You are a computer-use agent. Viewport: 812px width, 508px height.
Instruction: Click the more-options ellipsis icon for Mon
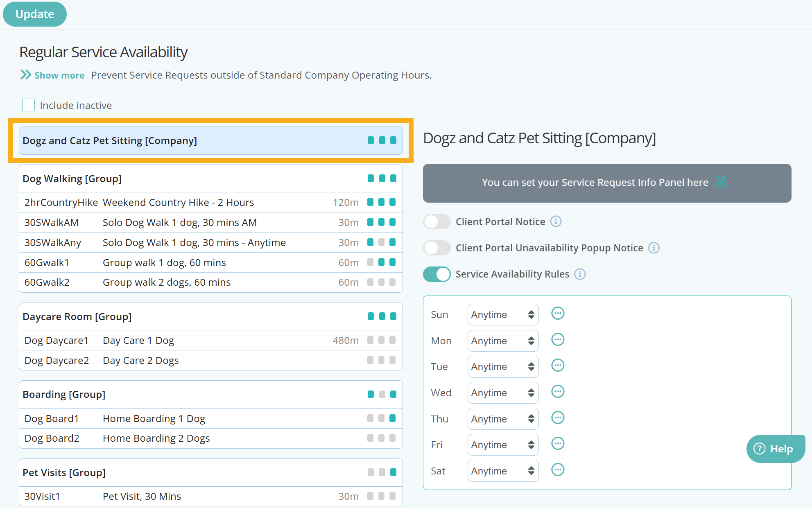[x=558, y=339]
